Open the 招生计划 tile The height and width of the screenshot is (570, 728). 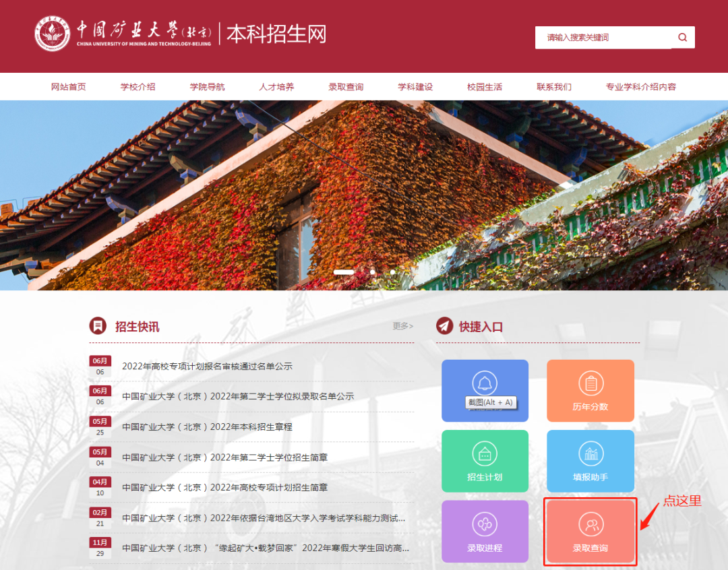coord(485,461)
